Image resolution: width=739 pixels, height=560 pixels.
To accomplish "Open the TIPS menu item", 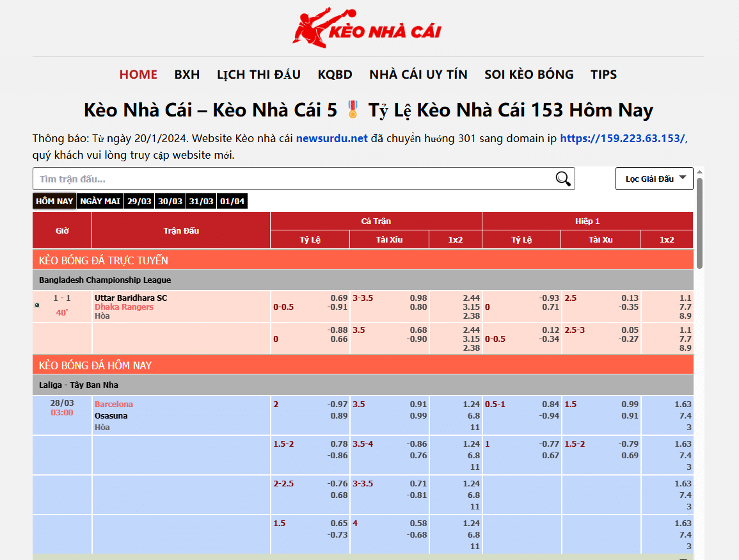I will point(604,74).
